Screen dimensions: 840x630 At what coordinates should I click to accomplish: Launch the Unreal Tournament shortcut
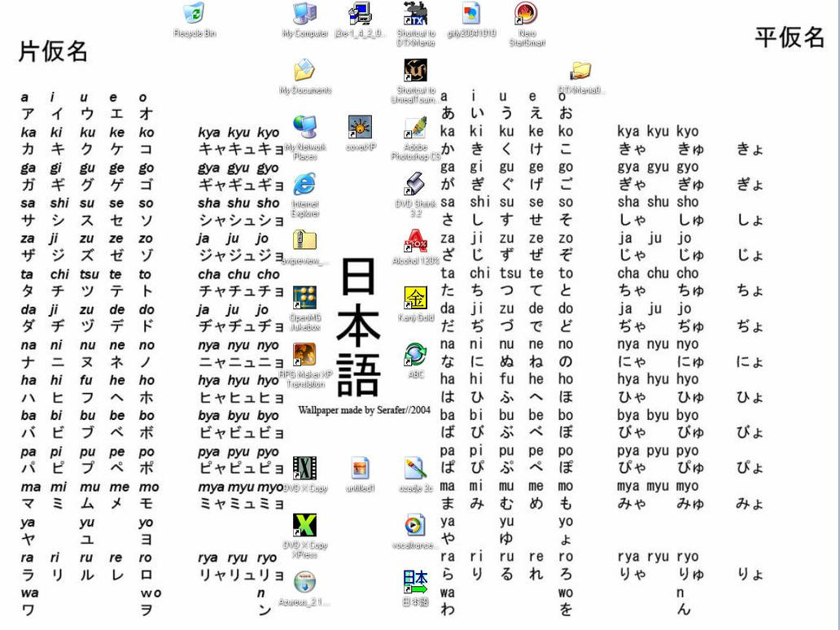coord(415,70)
